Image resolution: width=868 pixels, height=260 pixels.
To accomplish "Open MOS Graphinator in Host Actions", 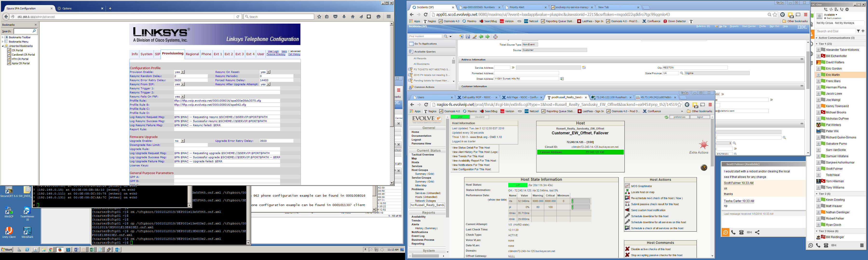I will tap(641, 186).
